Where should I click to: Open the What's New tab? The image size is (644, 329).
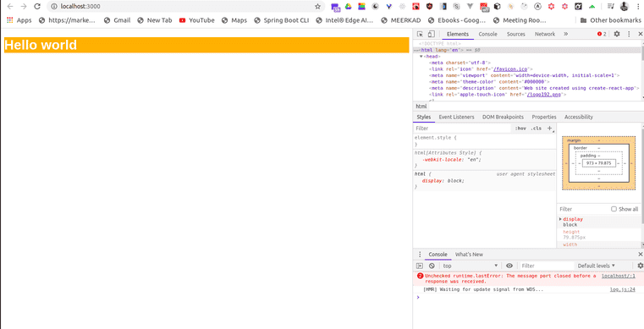click(469, 255)
